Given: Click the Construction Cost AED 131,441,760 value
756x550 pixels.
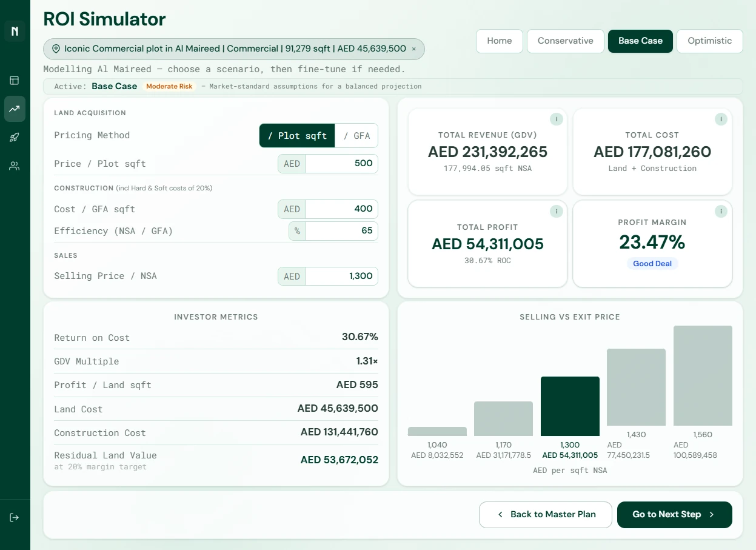Looking at the screenshot, I should (340, 432).
